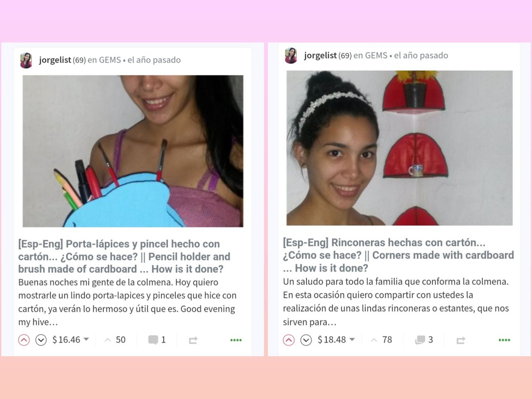Reblog the Rinconeras post
The height and width of the screenshot is (399, 532).
pos(461,340)
